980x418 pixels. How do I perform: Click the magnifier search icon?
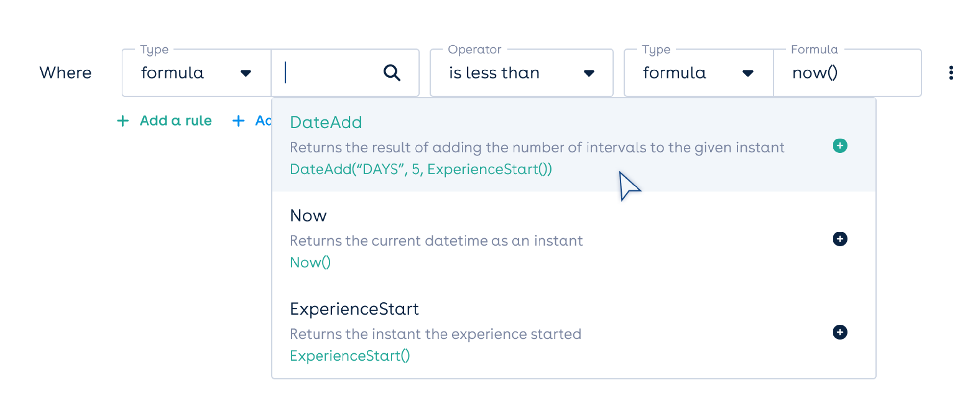(392, 73)
